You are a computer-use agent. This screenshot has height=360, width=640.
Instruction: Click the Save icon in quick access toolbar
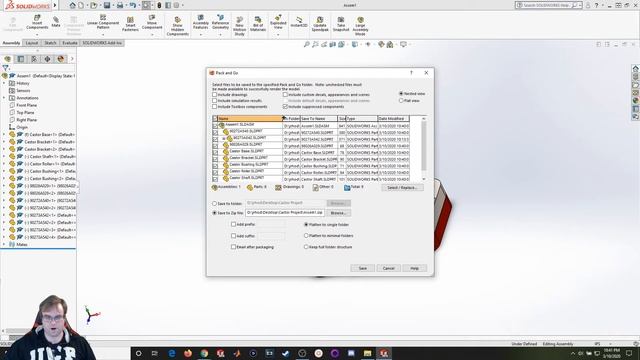[x=107, y=5]
